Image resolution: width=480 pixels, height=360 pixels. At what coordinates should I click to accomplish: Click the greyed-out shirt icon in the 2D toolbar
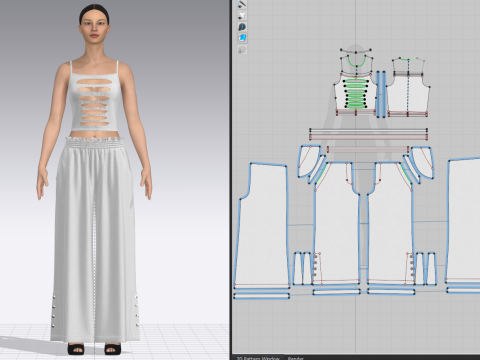[x=242, y=50]
